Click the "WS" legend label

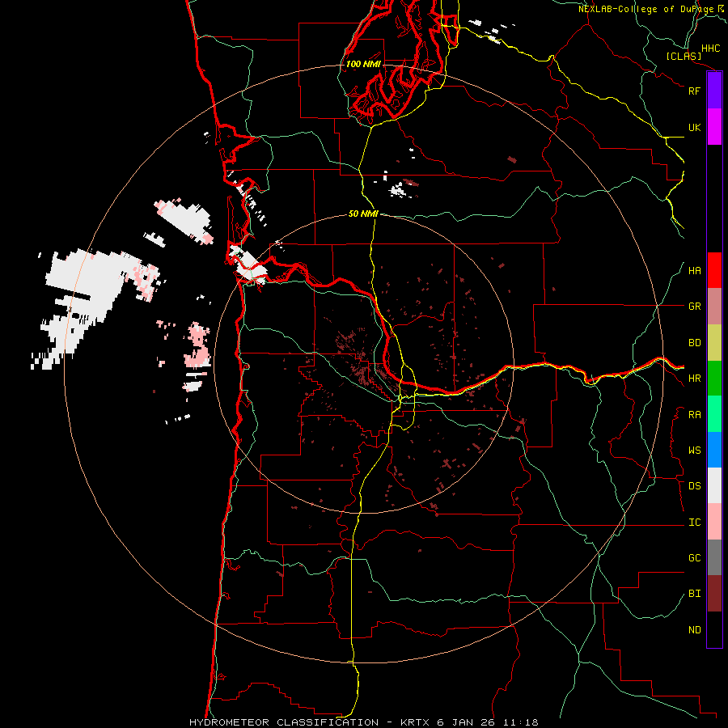click(694, 451)
